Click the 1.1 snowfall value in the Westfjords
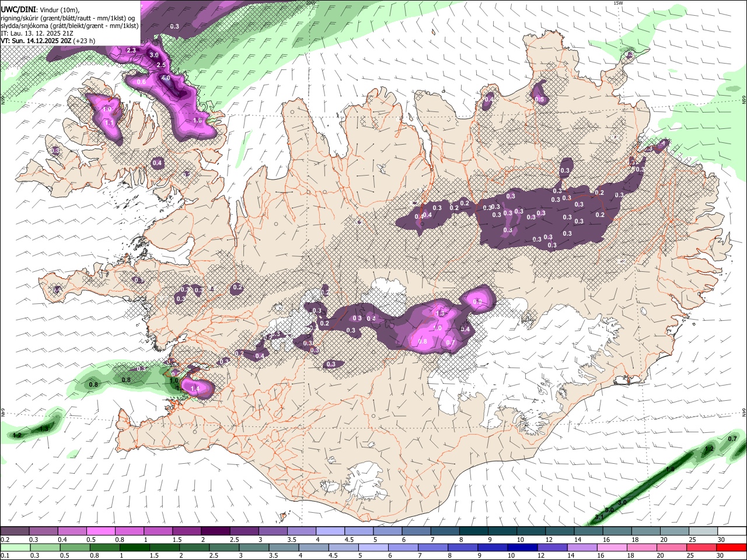 109,123
